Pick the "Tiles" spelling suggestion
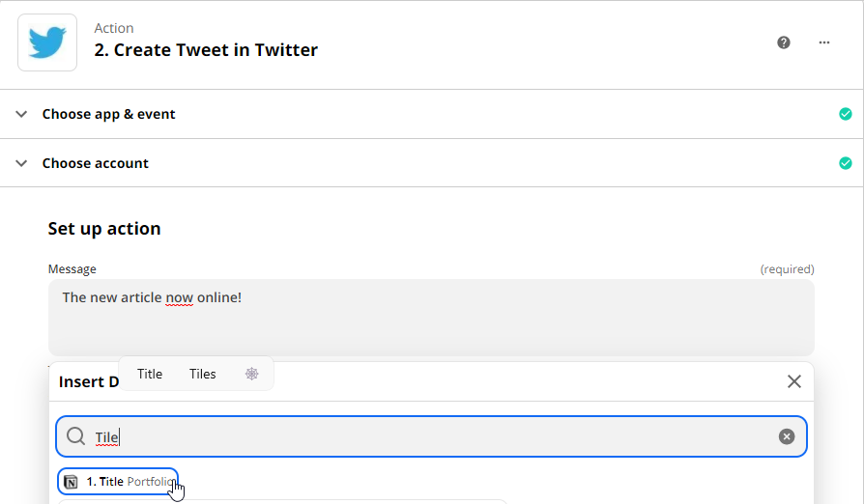This screenshot has width=864, height=504. [x=202, y=374]
